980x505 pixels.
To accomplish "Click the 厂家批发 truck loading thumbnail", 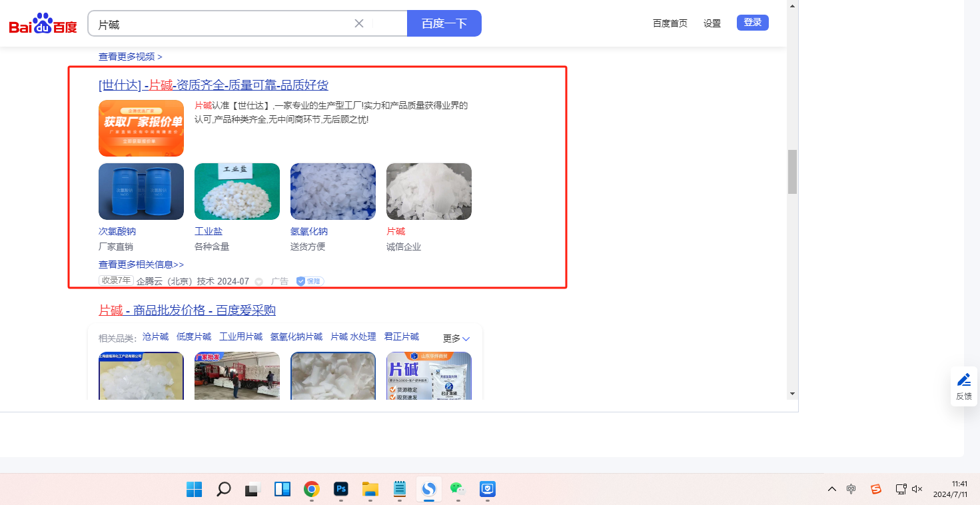I will click(237, 376).
